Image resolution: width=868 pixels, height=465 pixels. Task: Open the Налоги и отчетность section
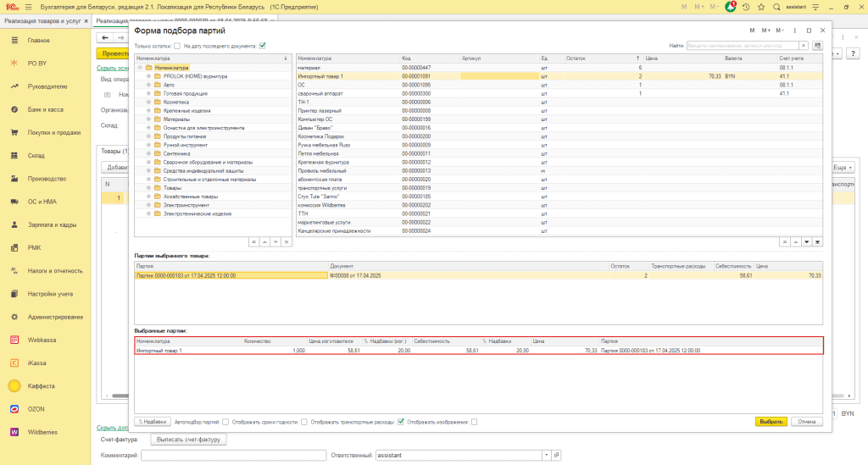[55, 271]
